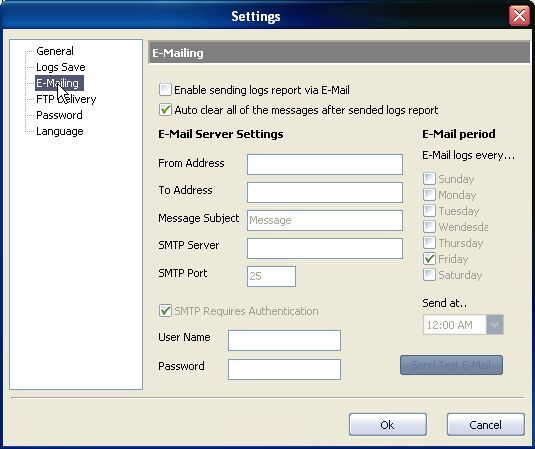
Task: Click Send Test E-Mail button
Action: 451,365
